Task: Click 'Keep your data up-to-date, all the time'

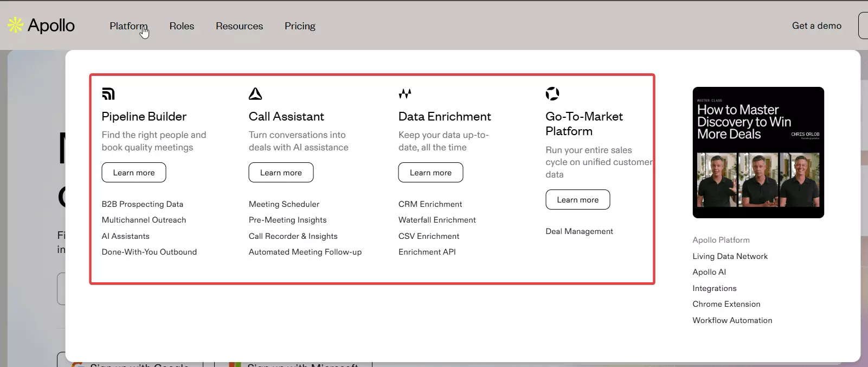Action: pyautogui.click(x=443, y=141)
